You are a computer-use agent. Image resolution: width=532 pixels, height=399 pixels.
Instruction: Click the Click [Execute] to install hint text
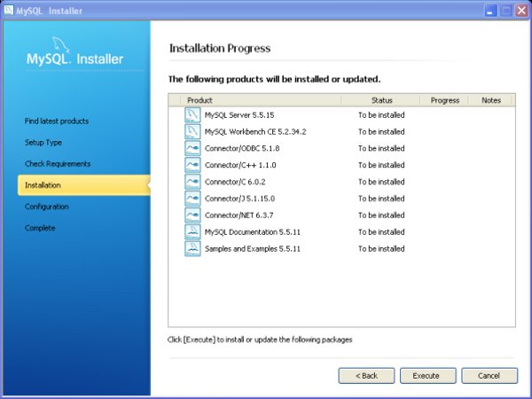[x=260, y=340]
